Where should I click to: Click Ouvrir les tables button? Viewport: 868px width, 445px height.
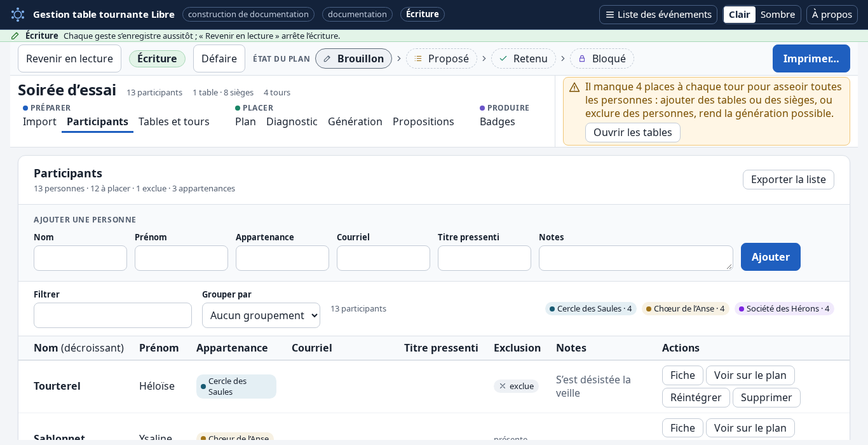(x=633, y=132)
